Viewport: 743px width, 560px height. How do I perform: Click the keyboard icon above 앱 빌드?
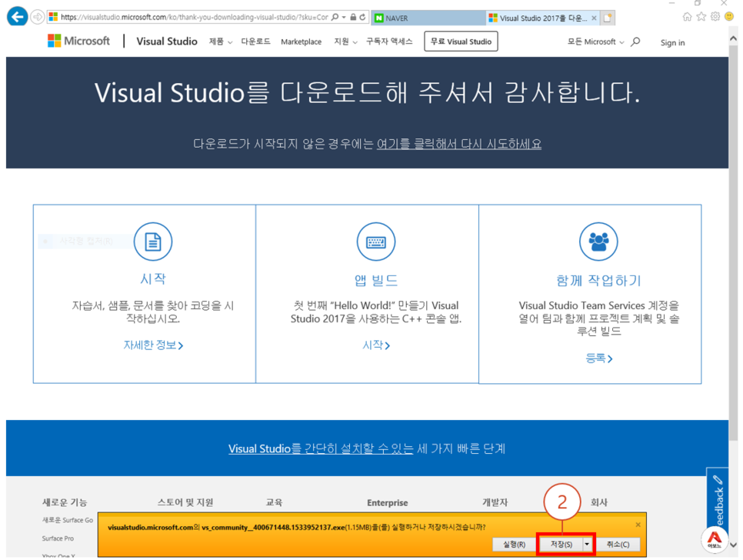[x=376, y=242]
